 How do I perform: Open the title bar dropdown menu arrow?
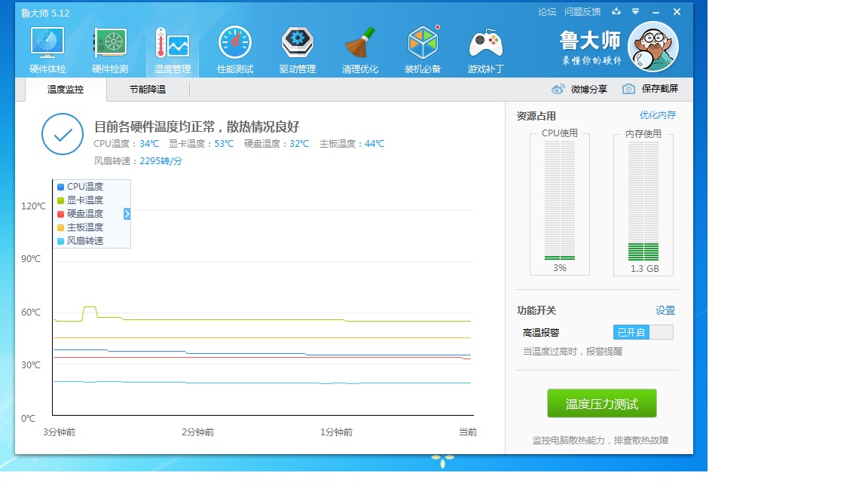tap(635, 11)
